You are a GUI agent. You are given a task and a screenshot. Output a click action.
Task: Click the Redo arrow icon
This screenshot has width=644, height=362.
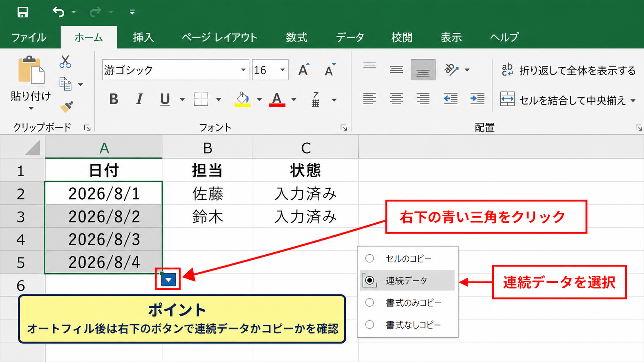click(x=95, y=12)
